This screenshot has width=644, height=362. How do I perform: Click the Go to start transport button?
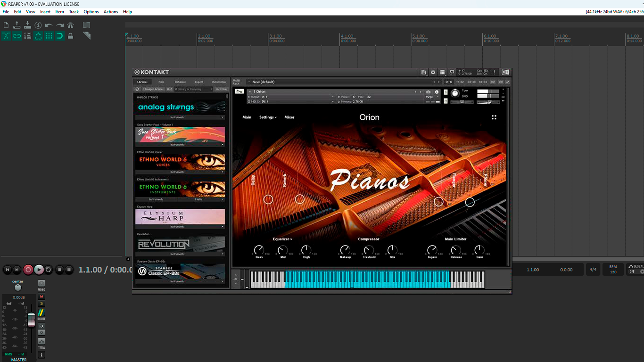(x=7, y=270)
